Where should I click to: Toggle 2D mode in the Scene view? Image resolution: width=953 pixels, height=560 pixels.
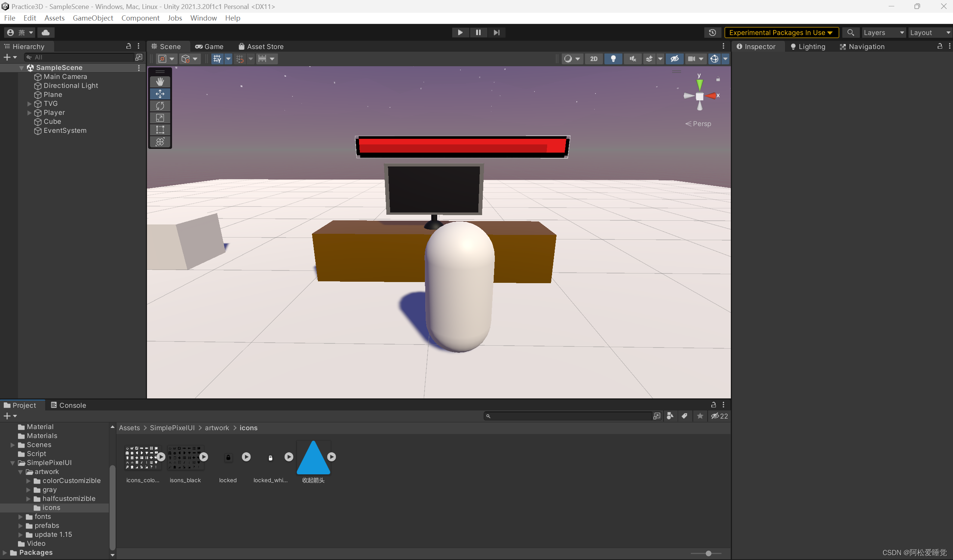pos(594,59)
